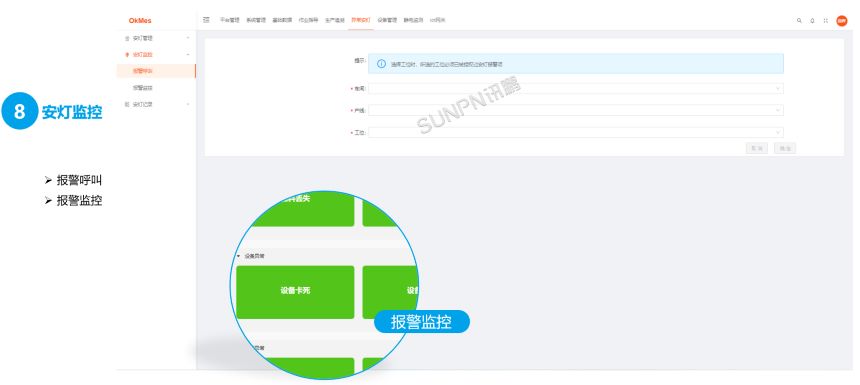The width and height of the screenshot is (860, 385).
Task: Open the 车间 dropdown
Action: pyautogui.click(x=576, y=88)
